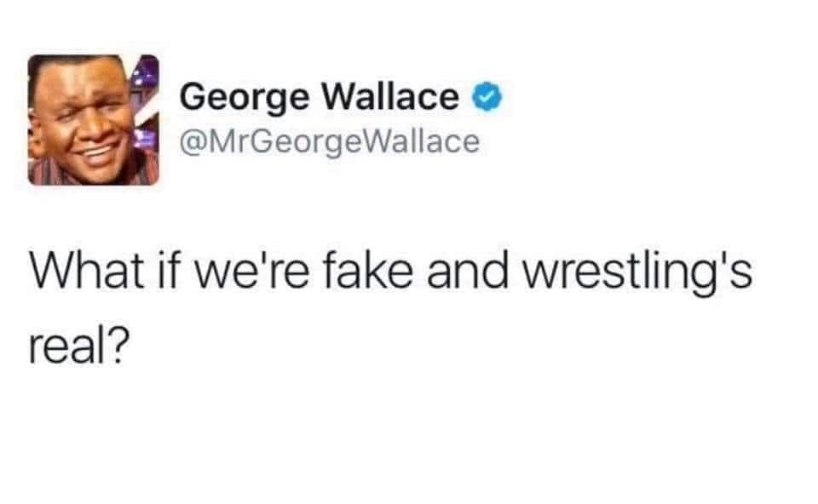Screen dimensions: 818x504
Task: Open the @MrGeorgeWallace handle link
Action: pyautogui.click(x=330, y=142)
